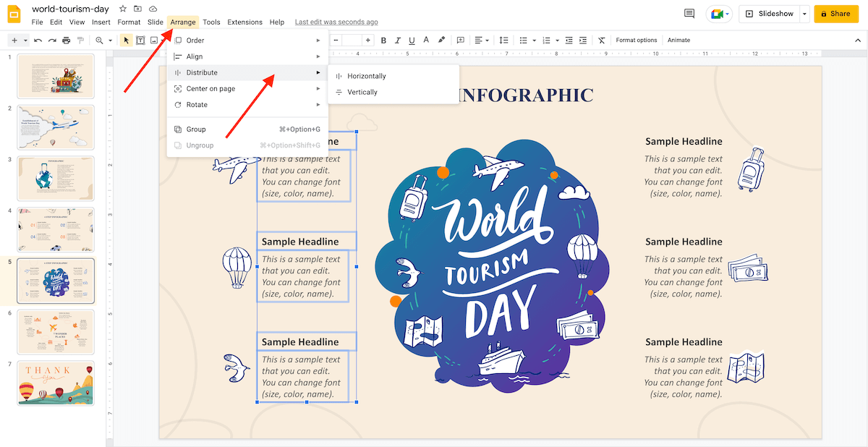The height and width of the screenshot is (447, 868).
Task: Click the Animate button
Action: click(x=678, y=41)
